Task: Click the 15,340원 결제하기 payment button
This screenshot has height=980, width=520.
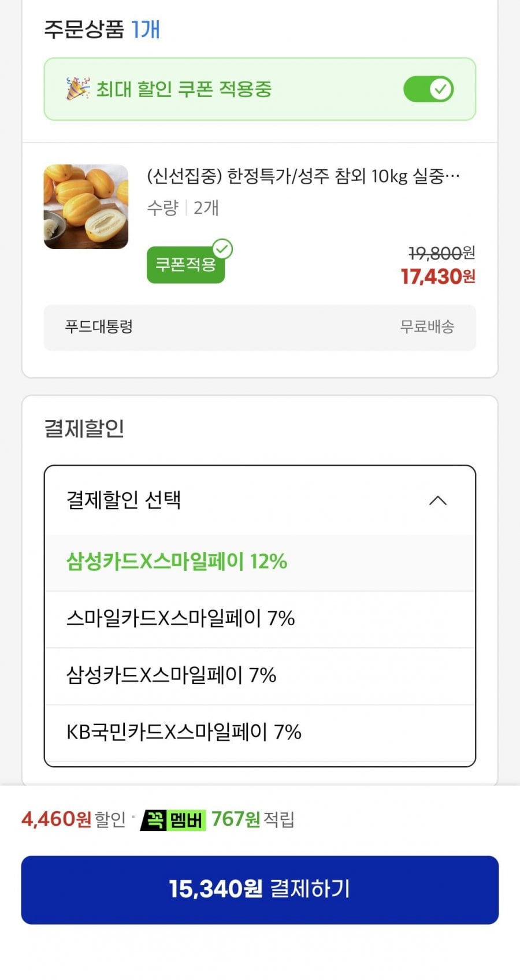Action: coord(260,890)
